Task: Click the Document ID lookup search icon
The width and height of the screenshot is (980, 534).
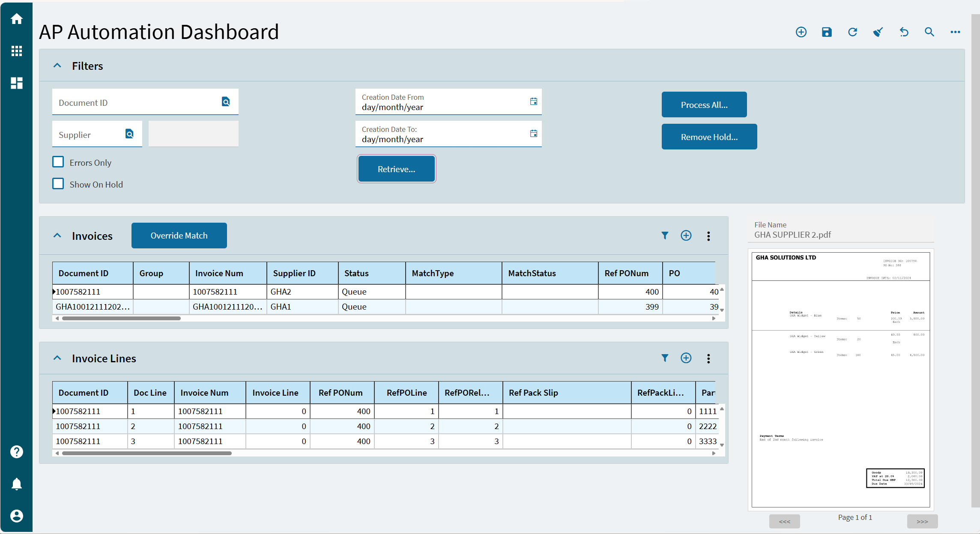Action: pos(226,101)
